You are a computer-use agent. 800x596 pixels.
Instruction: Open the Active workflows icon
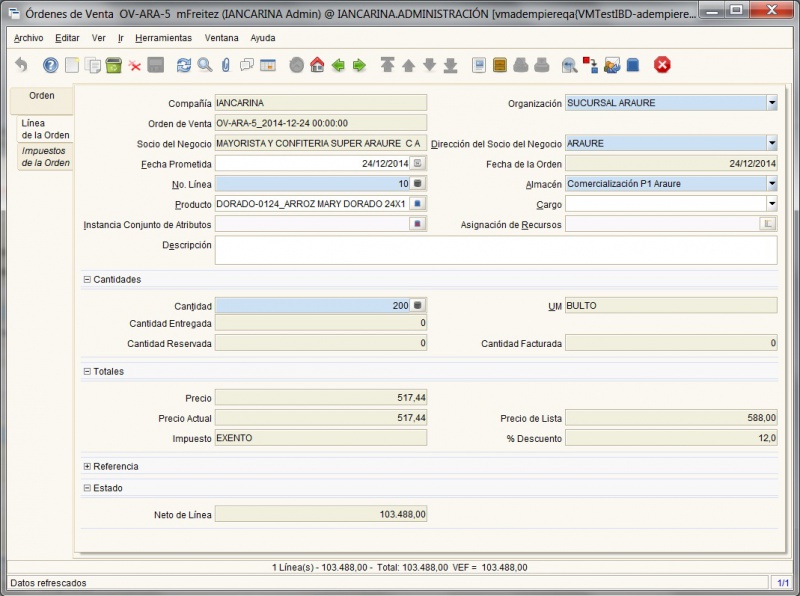click(x=591, y=65)
